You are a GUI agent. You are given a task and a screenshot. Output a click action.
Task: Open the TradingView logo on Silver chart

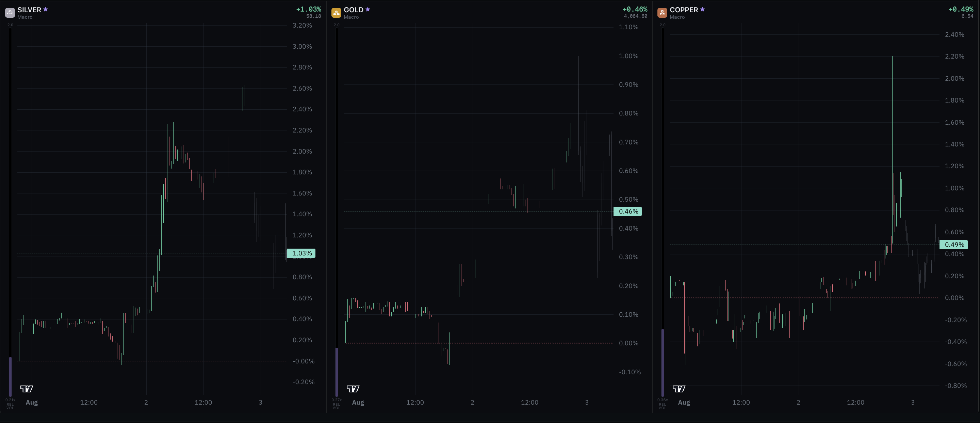[x=27, y=389]
